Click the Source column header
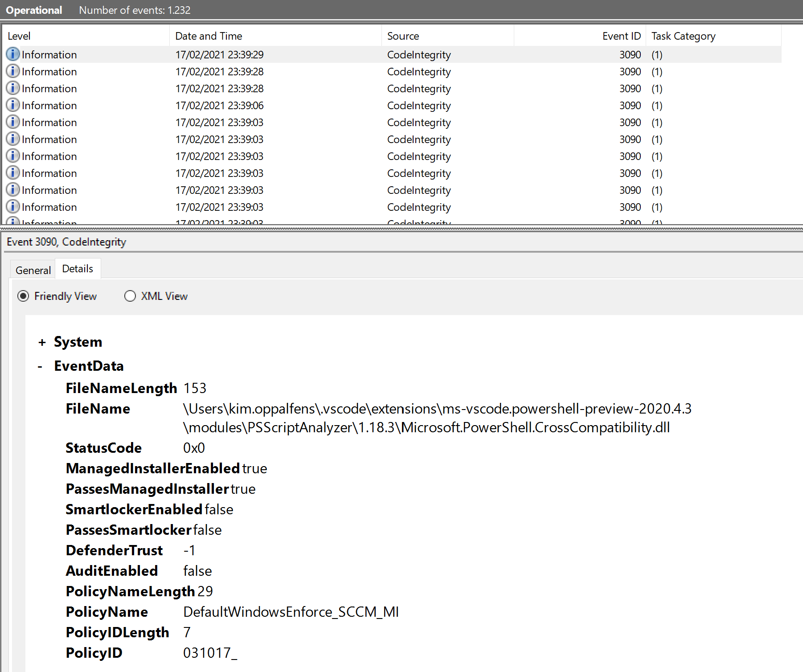The image size is (803, 672). coord(403,36)
